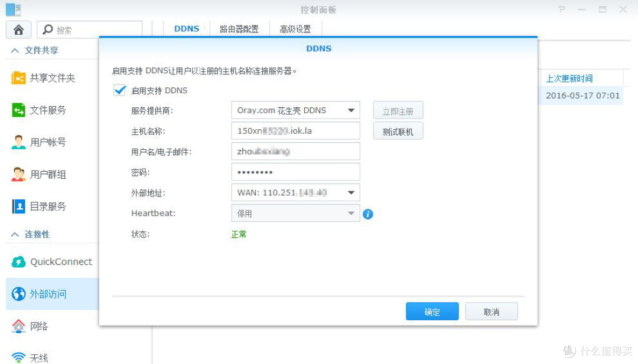Focus the password (密码) field

tap(295, 172)
